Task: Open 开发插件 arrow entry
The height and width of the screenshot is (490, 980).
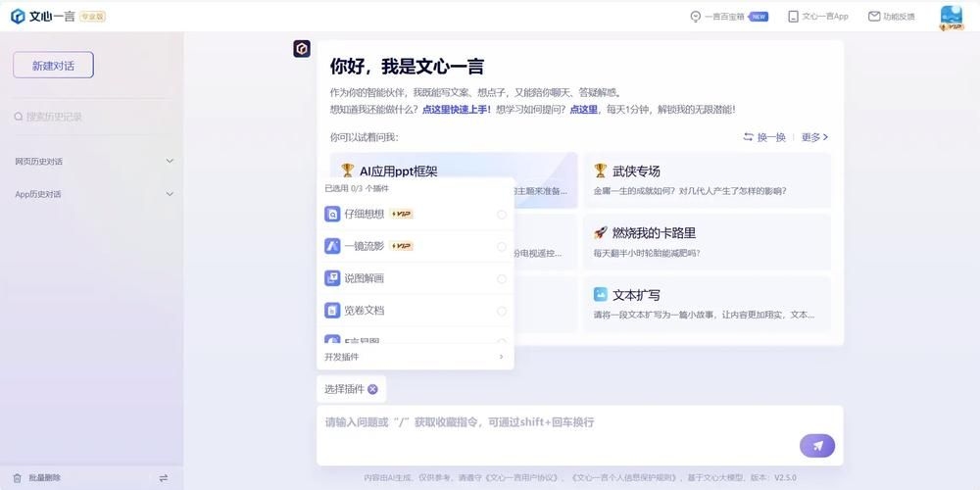Action: [x=415, y=357]
